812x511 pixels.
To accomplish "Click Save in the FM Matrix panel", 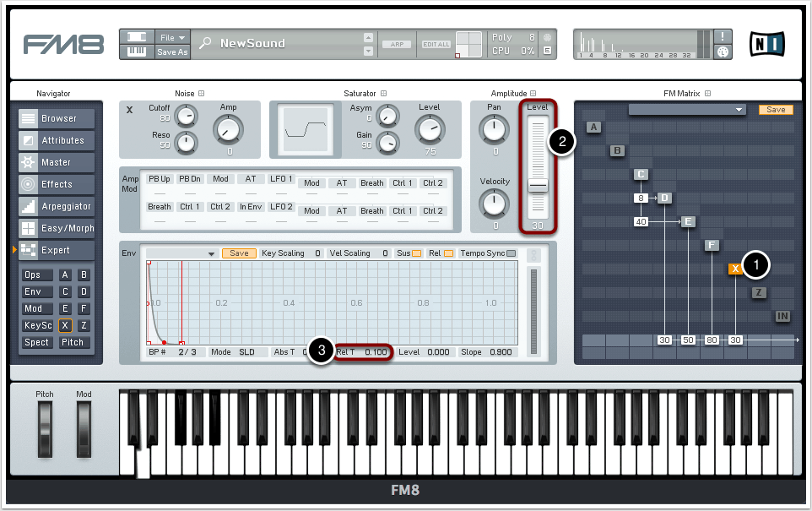I will point(775,110).
